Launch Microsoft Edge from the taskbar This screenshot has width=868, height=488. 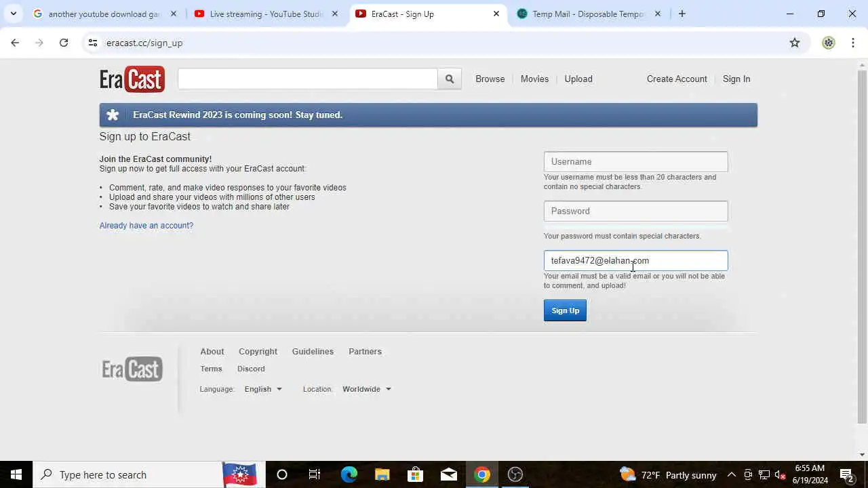349,474
